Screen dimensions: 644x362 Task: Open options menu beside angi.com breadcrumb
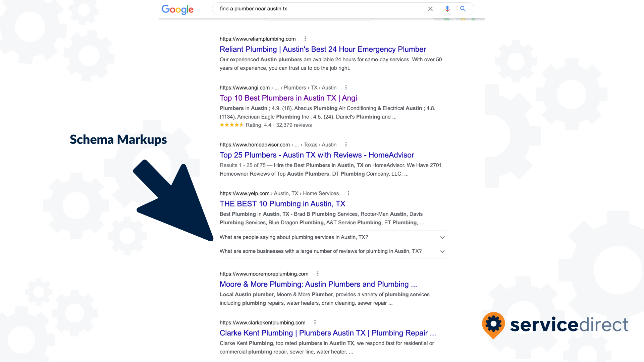pyautogui.click(x=346, y=87)
